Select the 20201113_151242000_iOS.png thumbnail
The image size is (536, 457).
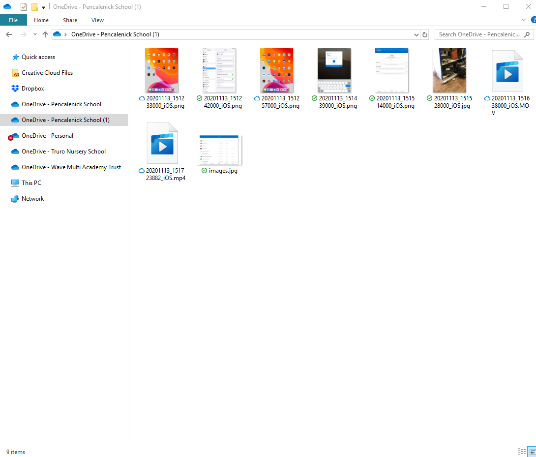tap(219, 70)
